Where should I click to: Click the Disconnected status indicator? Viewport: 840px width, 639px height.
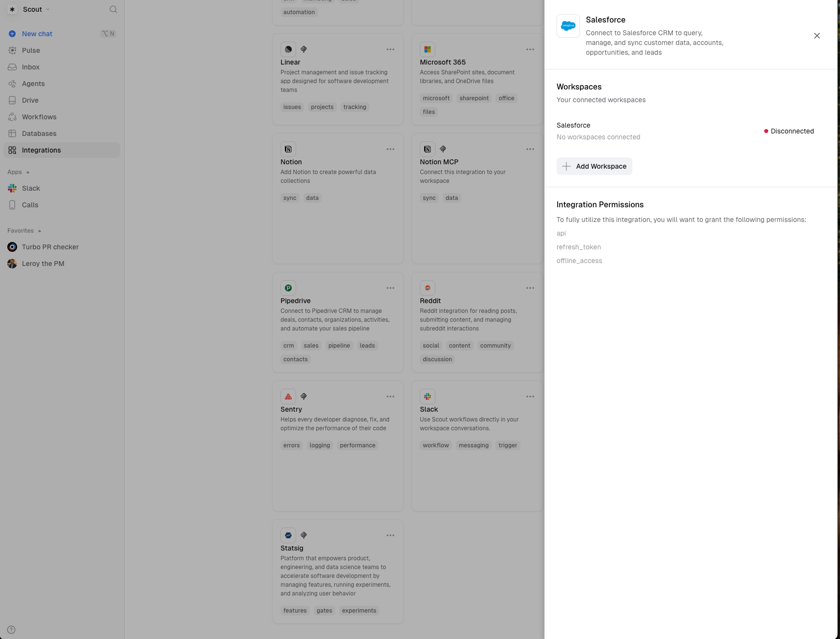tap(789, 131)
